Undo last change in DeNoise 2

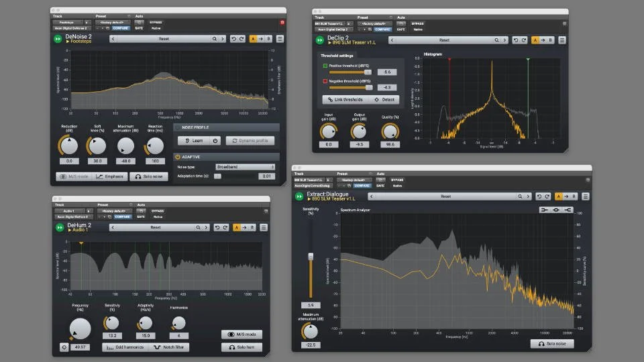[x=233, y=39]
